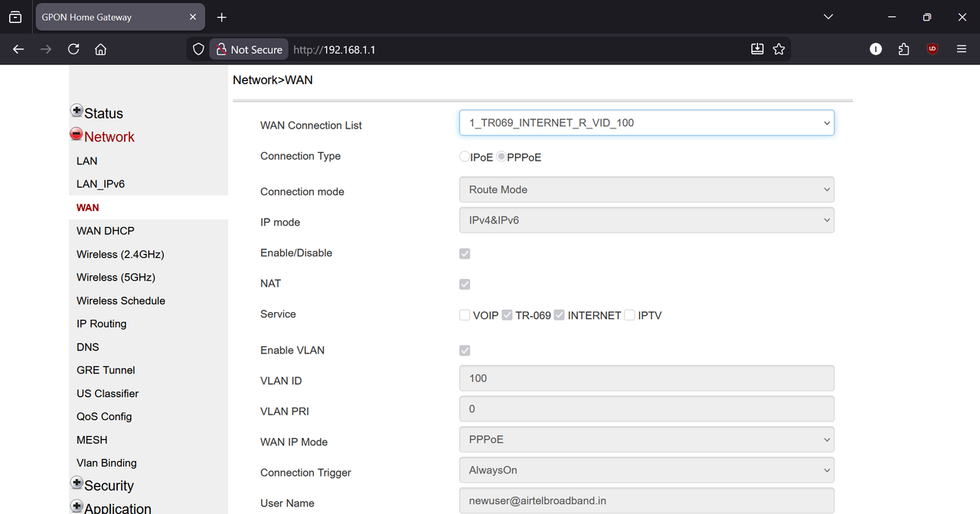The width and height of the screenshot is (980, 514).
Task: Open the IP mode dropdown
Action: pyautogui.click(x=646, y=220)
